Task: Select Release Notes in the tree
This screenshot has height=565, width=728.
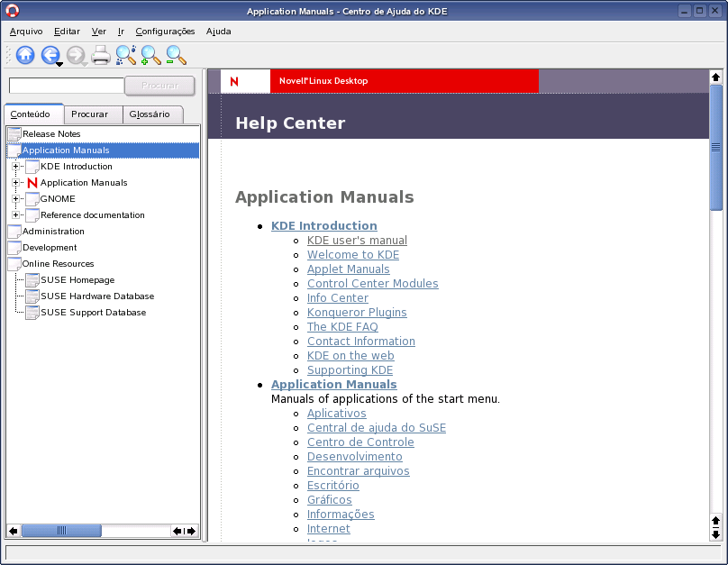Action: [x=51, y=133]
